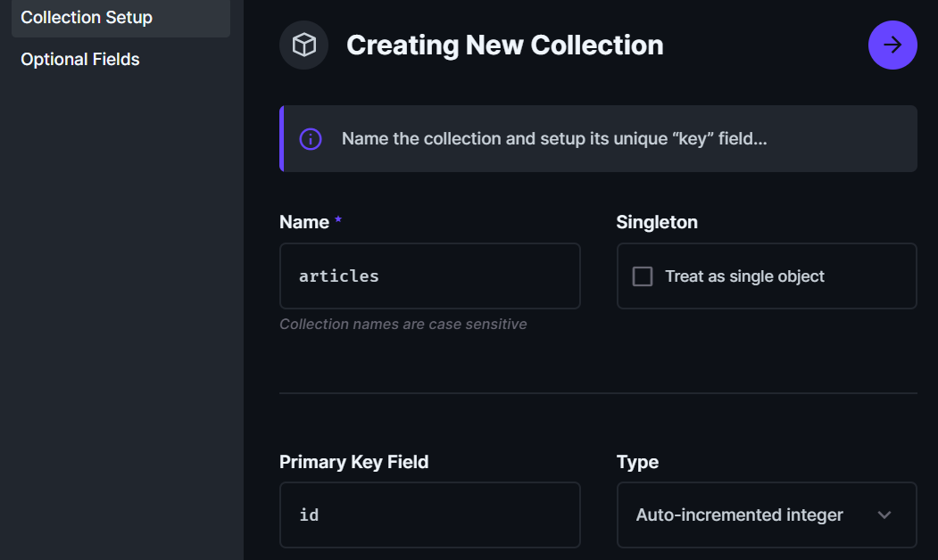Viewport: 938px width, 560px height.
Task: Switch to the Optional Fields tab
Action: 80,60
